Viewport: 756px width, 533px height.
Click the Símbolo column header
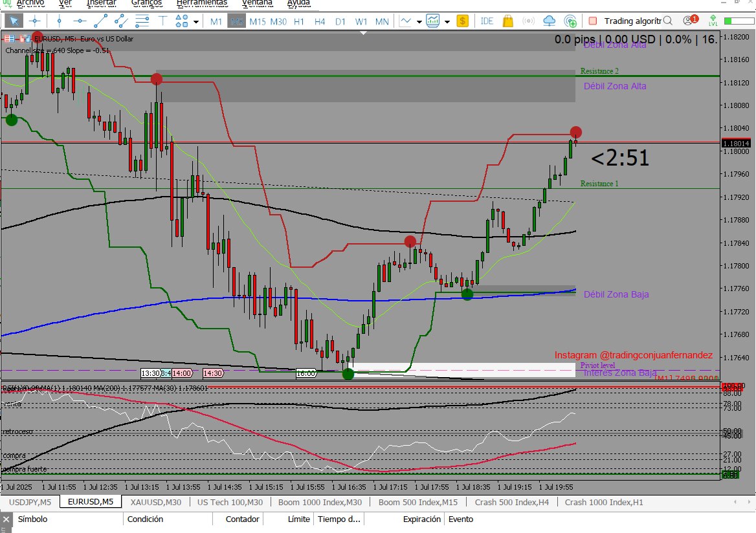tap(32, 519)
